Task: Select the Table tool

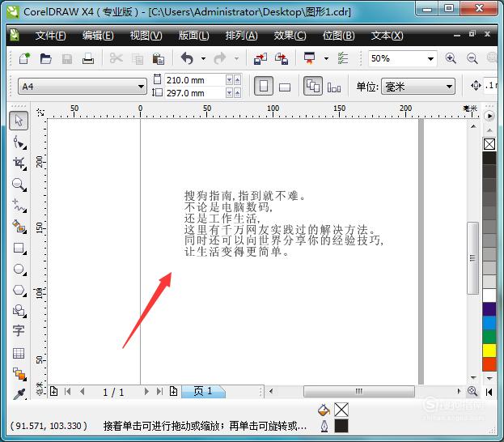Action: (19, 353)
